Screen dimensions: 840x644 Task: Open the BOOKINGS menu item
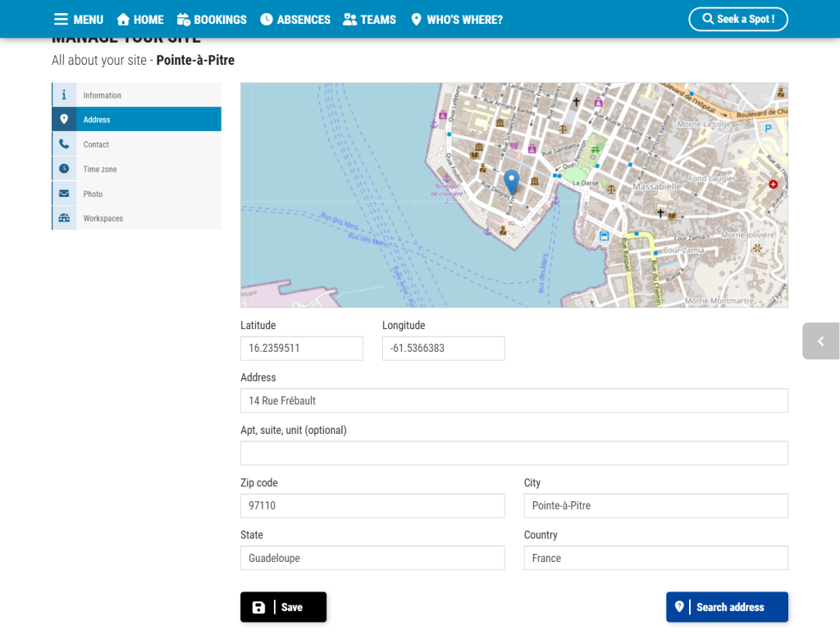click(x=212, y=20)
